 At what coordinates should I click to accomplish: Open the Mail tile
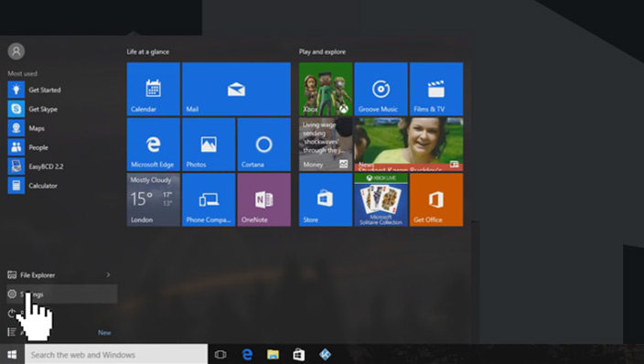[x=236, y=89]
